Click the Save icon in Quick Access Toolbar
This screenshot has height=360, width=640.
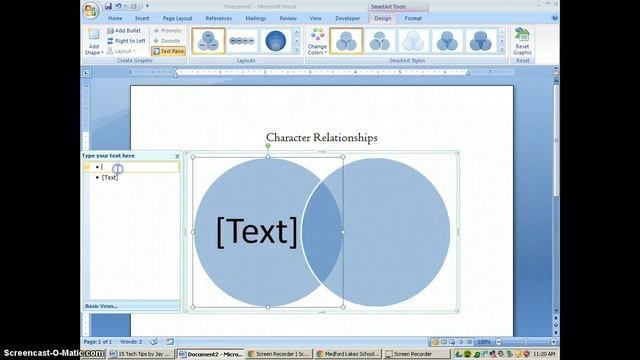(108, 6)
